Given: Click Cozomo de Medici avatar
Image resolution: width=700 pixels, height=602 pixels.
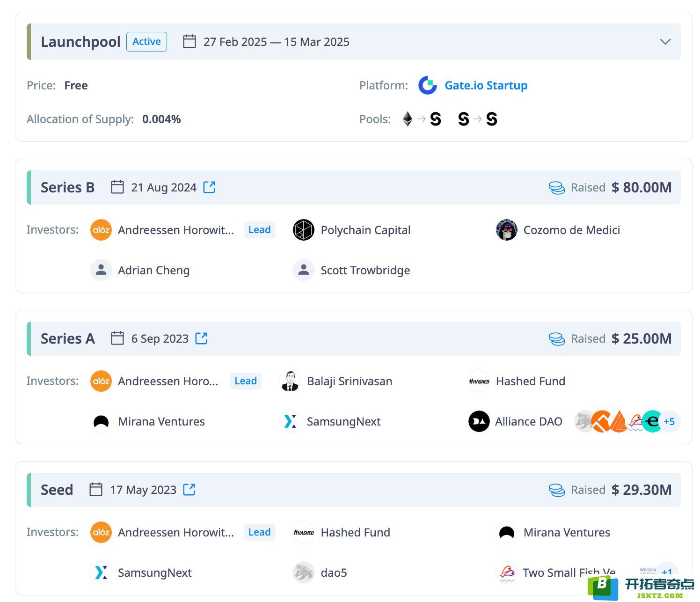Looking at the screenshot, I should pos(507,230).
